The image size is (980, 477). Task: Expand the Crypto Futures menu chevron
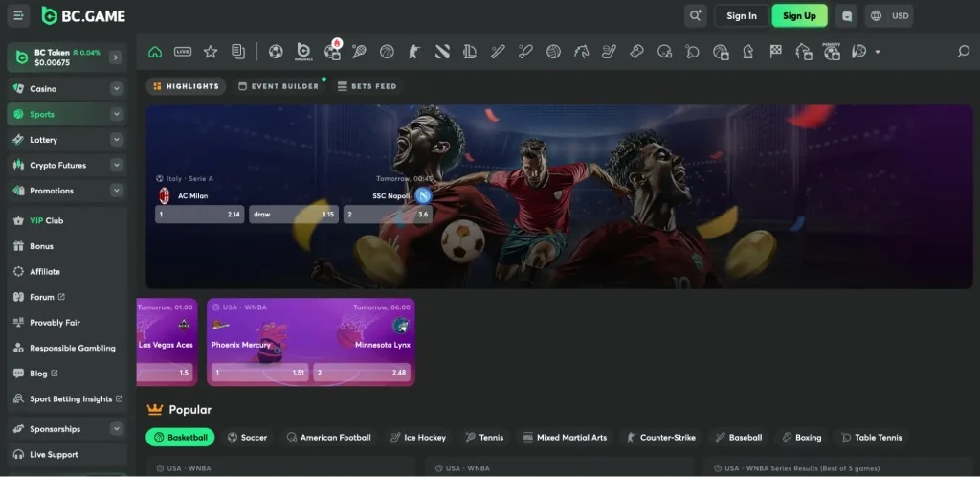point(116,166)
